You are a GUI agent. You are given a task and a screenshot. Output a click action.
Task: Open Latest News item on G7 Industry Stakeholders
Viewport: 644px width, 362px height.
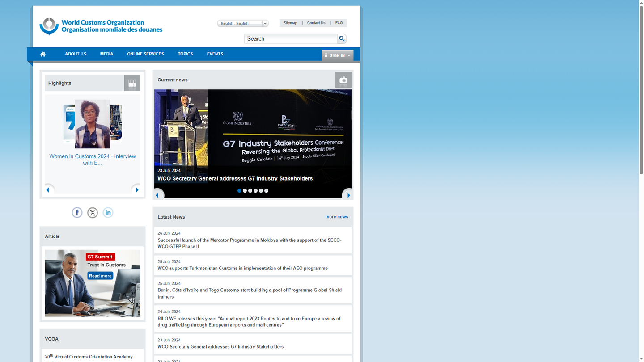coord(220,347)
